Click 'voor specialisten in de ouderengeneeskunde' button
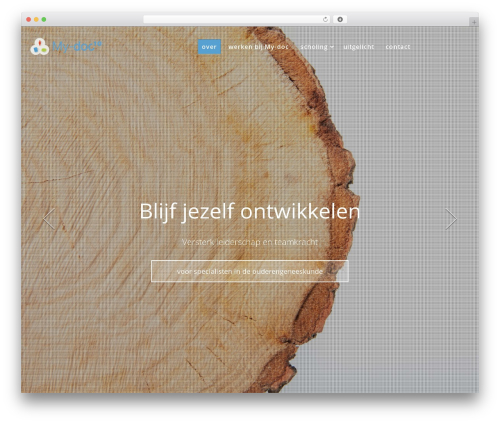Viewport: 500px width, 423px height. tap(250, 271)
